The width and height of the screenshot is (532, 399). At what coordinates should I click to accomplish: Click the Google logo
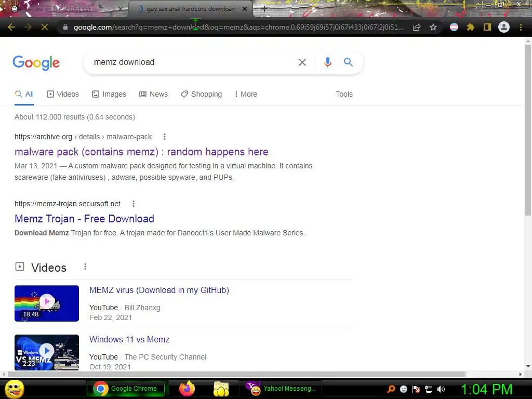[36, 63]
